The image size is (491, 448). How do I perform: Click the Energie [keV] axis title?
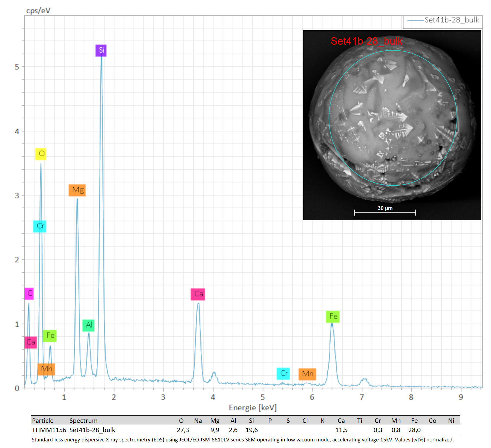(x=253, y=408)
